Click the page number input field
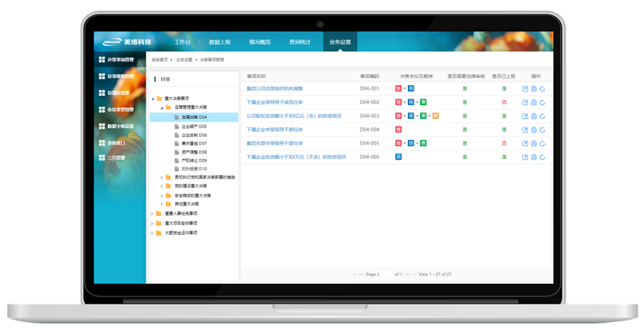This screenshot has height=332, width=644. pyautogui.click(x=378, y=274)
